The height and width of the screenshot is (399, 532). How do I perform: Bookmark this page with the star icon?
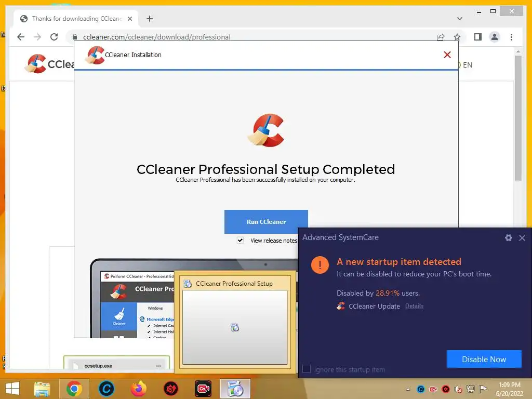[457, 37]
